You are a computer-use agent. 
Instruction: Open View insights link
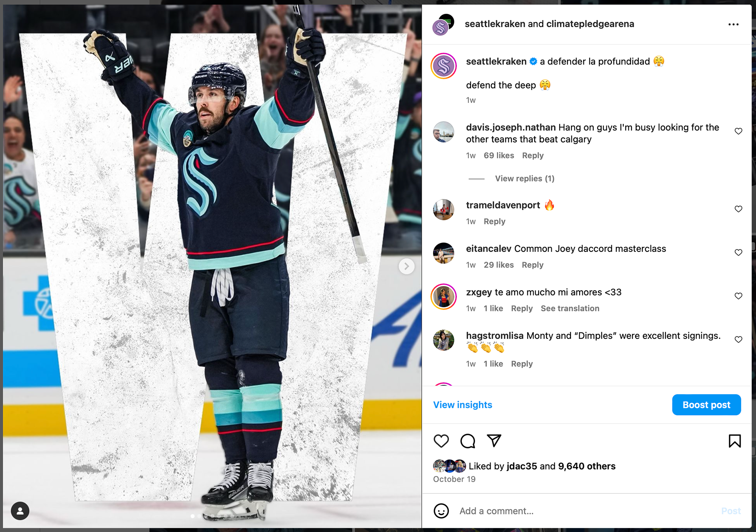[x=463, y=405]
